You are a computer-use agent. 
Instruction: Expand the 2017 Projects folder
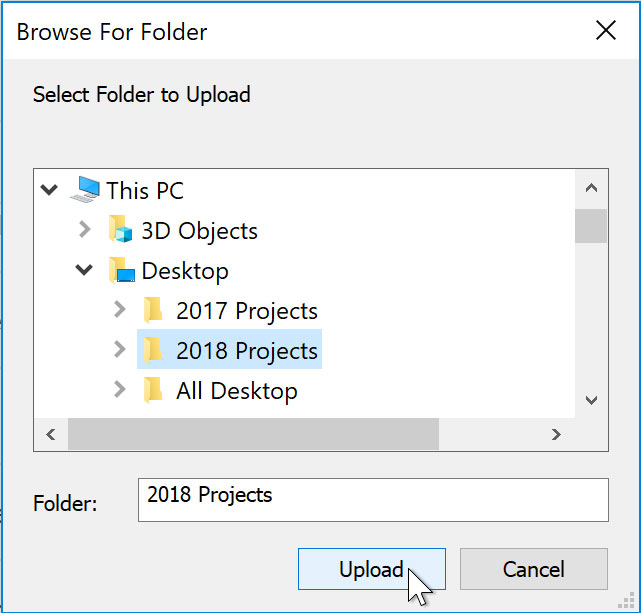tap(120, 311)
